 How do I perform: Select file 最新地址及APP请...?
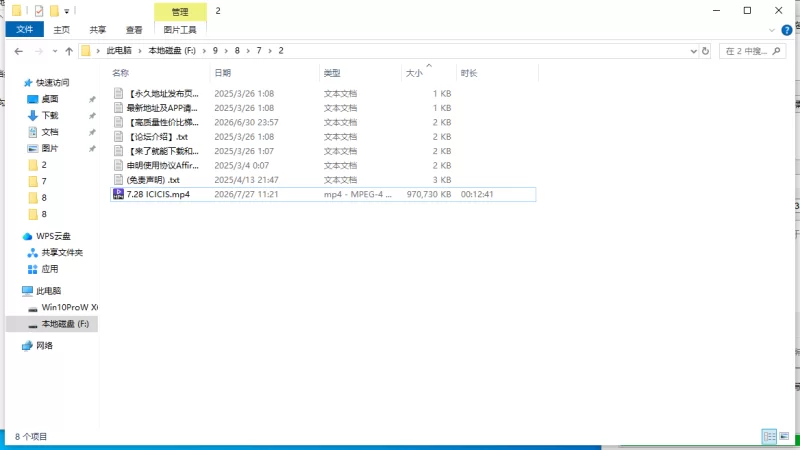[162, 108]
